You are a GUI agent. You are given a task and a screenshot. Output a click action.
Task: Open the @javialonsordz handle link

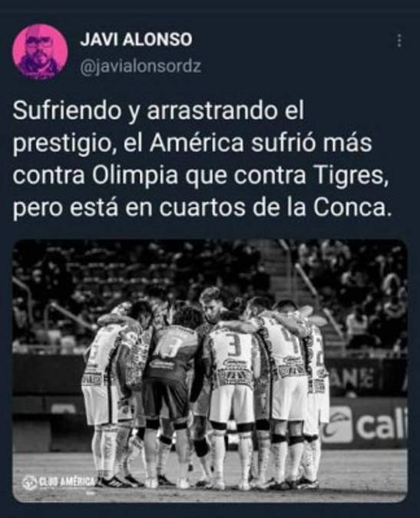(x=141, y=67)
